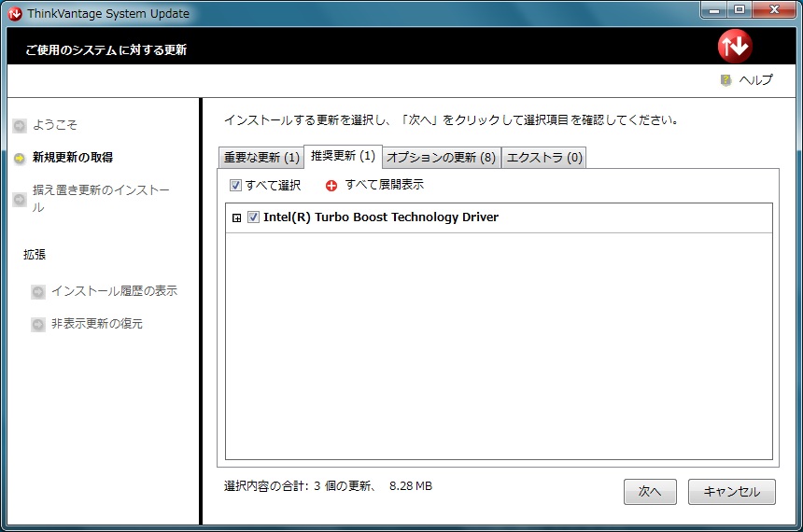Click the すべて選択 label text

pos(273,186)
